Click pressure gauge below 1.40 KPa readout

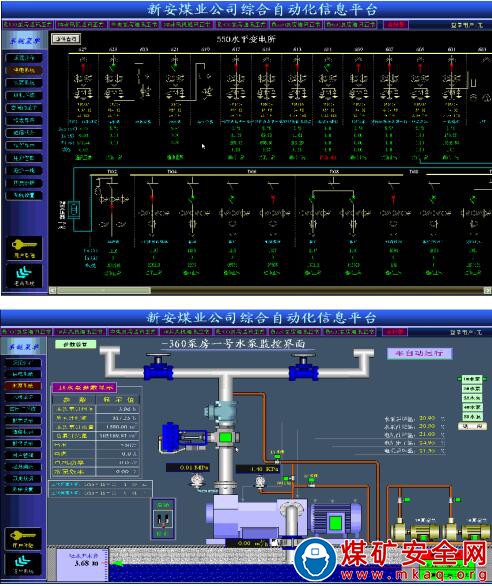point(260,482)
